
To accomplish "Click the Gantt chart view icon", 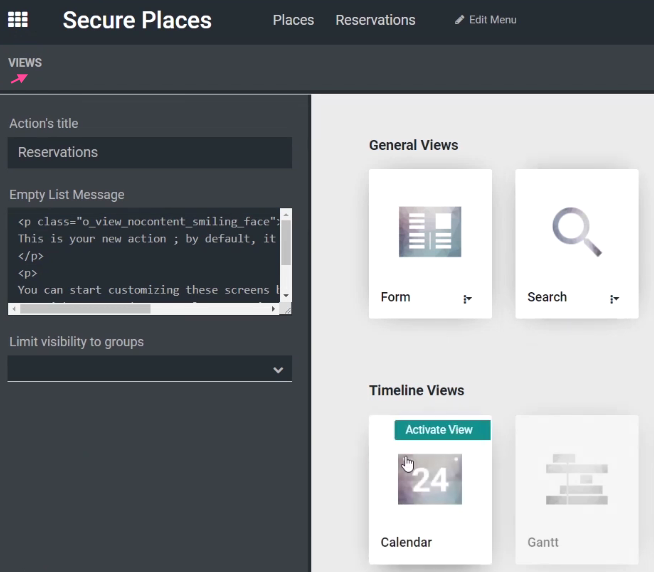I will pos(577,479).
